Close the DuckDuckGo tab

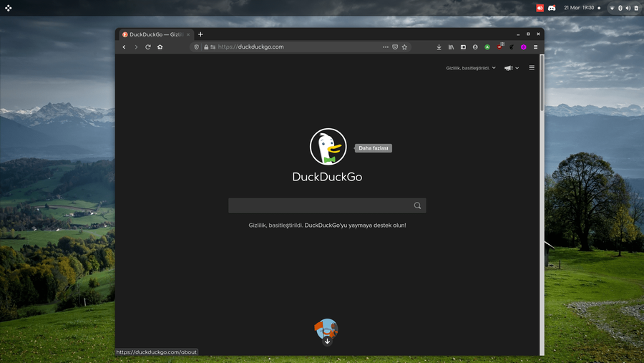188,34
